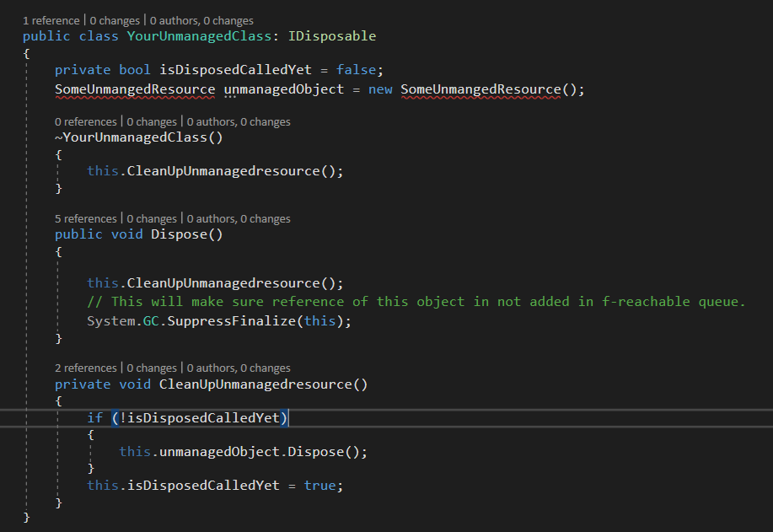
Task: Open "0 changes" CodeLens in the 2 references row
Action: tap(152, 368)
